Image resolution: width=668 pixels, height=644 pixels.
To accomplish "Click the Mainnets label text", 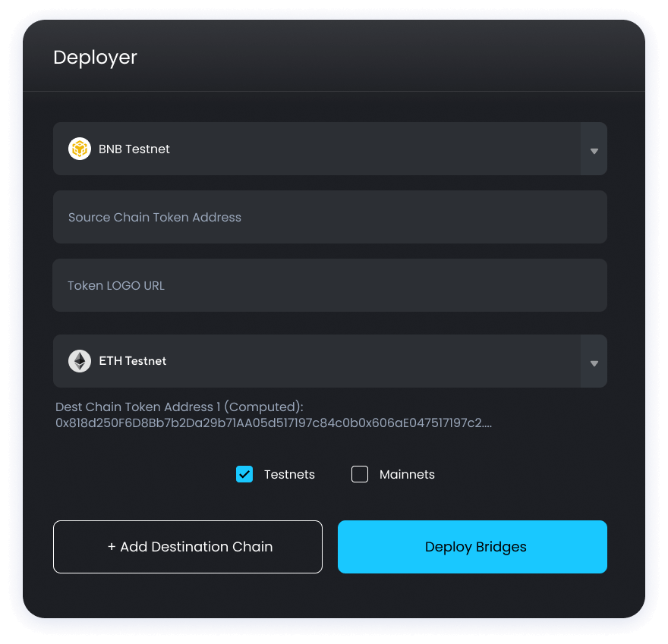I will (407, 475).
